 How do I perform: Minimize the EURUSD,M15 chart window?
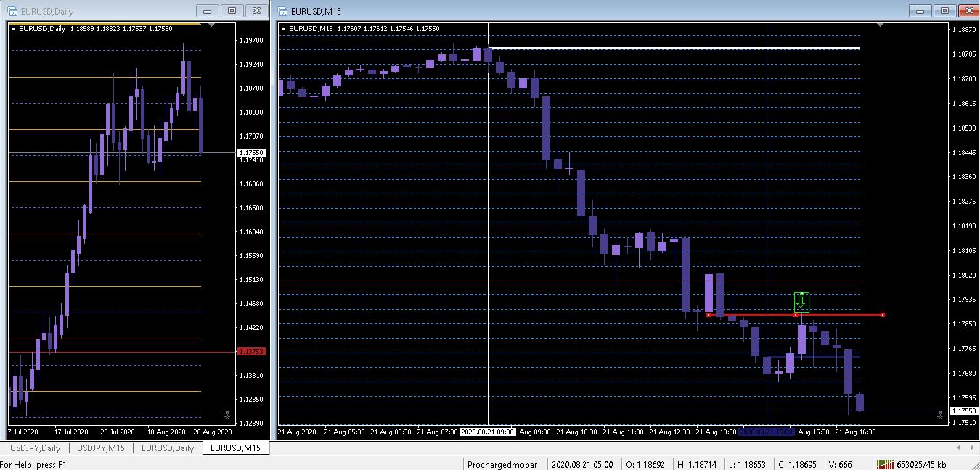pyautogui.click(x=920, y=10)
